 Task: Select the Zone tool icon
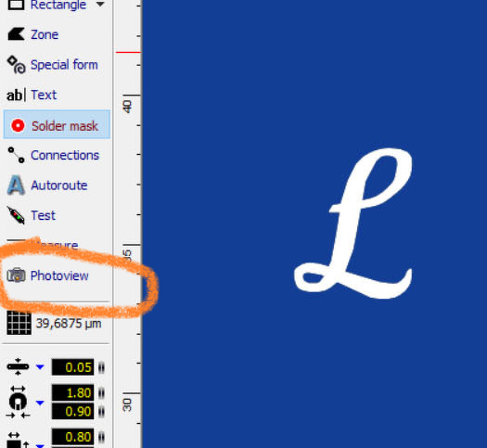[x=16, y=33]
